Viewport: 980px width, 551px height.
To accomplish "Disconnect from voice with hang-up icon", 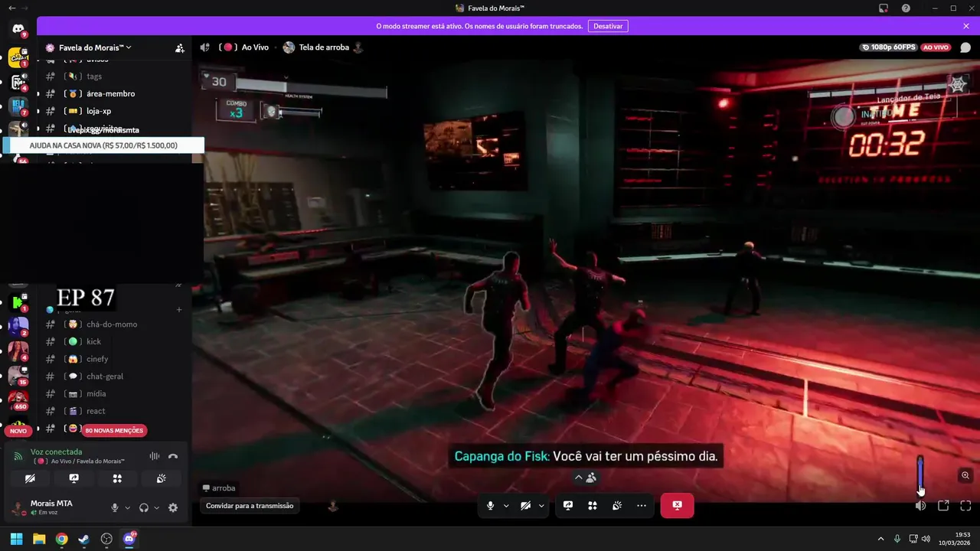I will click(173, 456).
